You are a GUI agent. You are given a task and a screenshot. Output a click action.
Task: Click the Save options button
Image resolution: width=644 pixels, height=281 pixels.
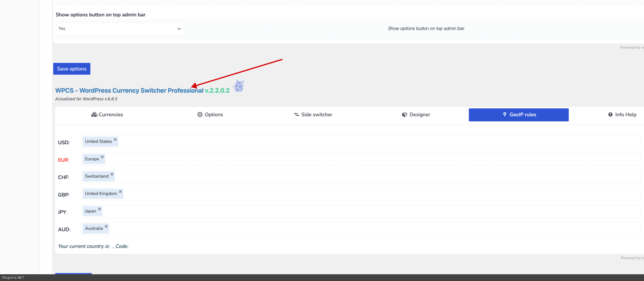click(72, 69)
